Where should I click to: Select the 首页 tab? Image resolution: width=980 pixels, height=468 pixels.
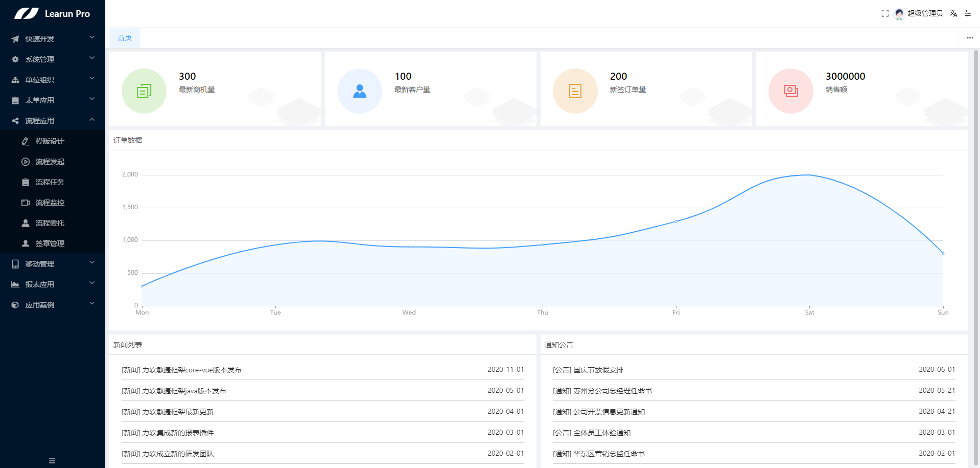(125, 38)
